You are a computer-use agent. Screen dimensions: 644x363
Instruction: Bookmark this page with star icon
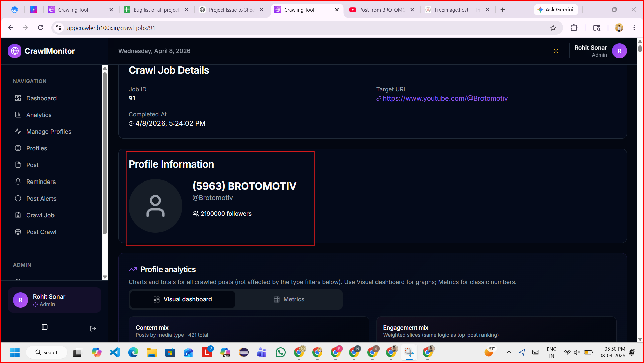553,28
